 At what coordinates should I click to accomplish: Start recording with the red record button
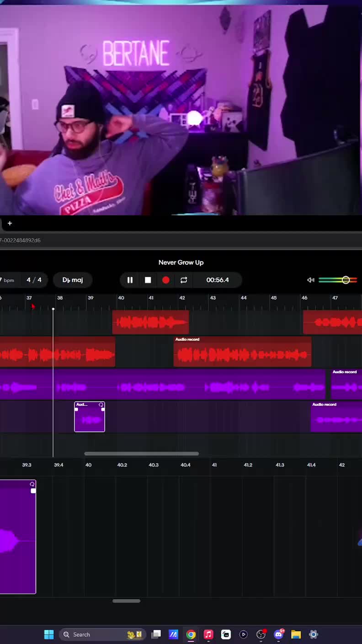tap(166, 280)
